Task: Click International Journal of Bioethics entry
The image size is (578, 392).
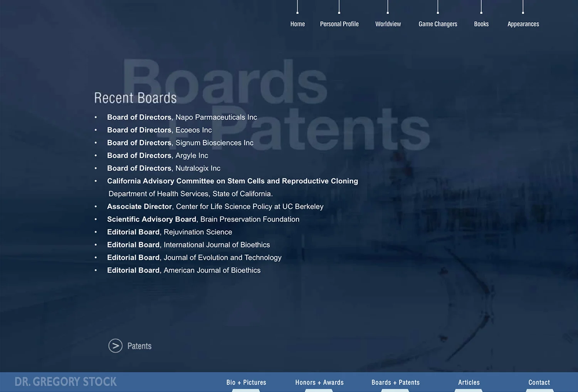Action: [x=188, y=245]
